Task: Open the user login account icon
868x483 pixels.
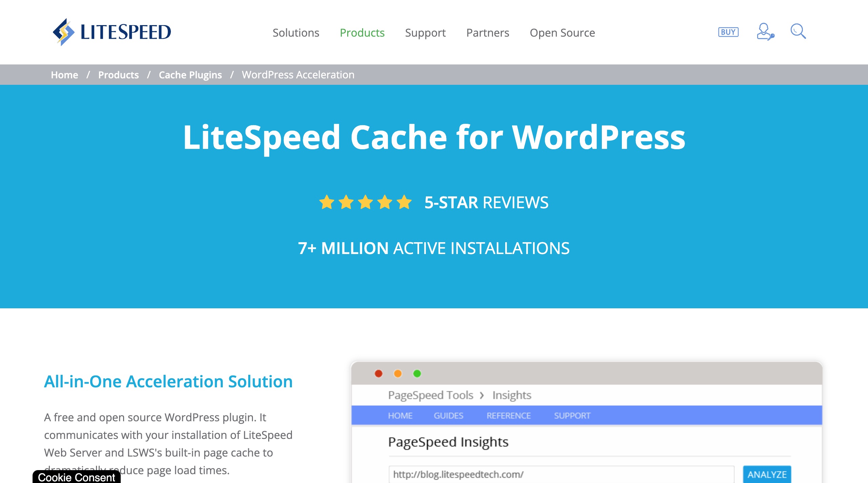Action: [x=765, y=32]
